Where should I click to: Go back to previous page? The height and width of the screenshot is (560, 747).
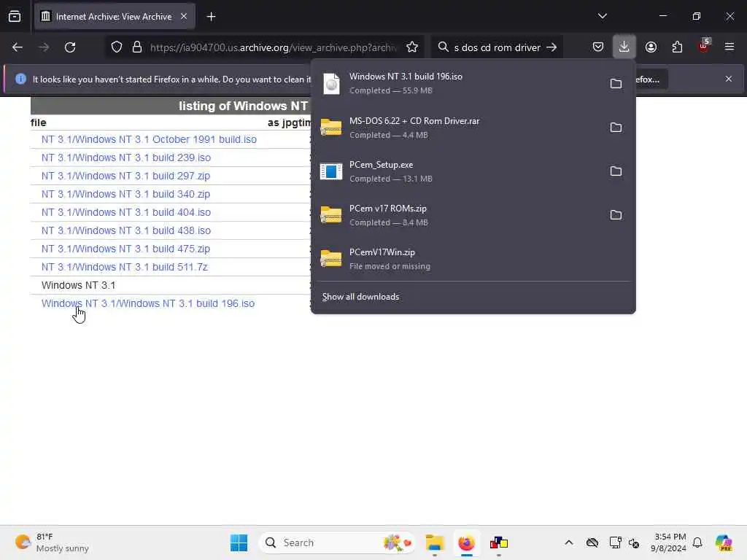tap(18, 47)
